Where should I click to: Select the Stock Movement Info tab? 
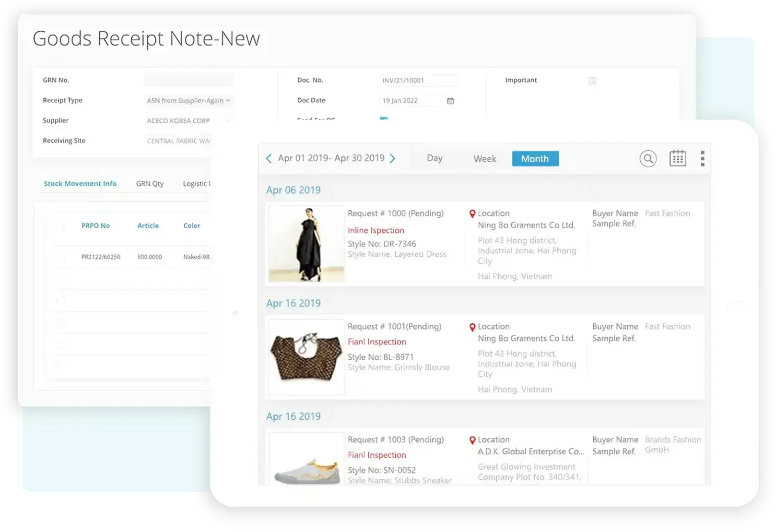(x=80, y=184)
